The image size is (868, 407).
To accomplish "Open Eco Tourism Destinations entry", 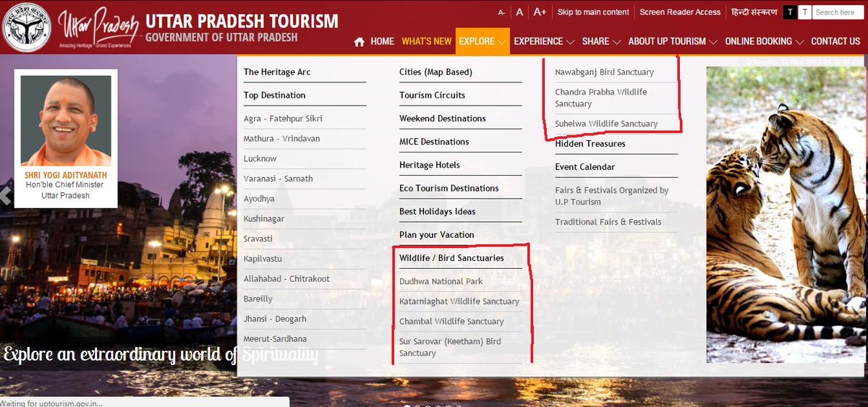I will pyautogui.click(x=449, y=188).
